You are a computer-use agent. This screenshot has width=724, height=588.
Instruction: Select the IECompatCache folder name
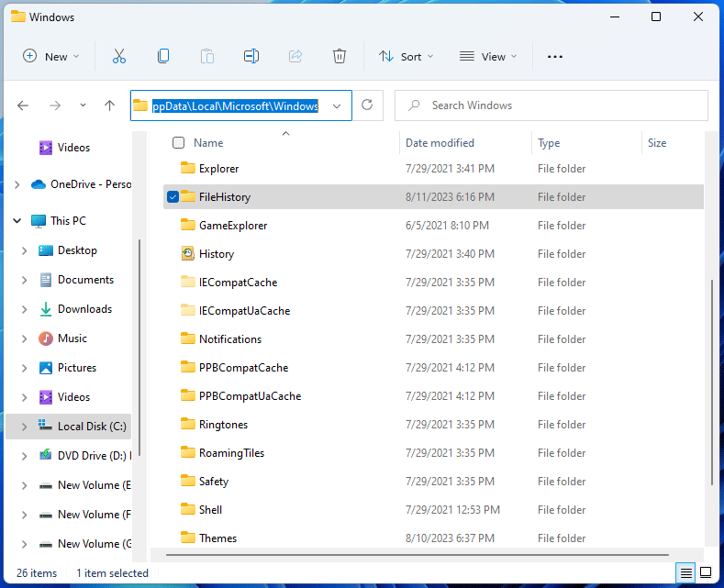(x=239, y=283)
